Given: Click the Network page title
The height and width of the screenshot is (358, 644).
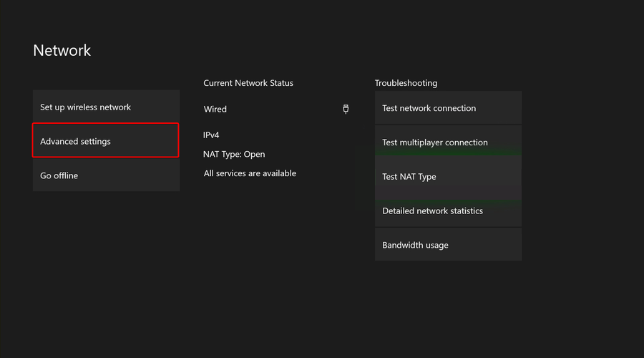Looking at the screenshot, I should coord(62,51).
